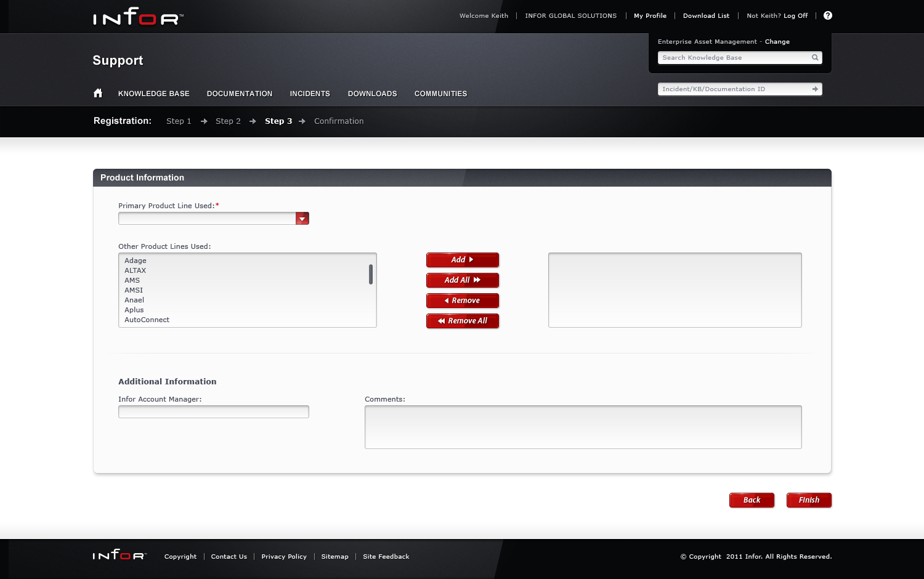Open Primary Product Line dropdown arrow

point(302,219)
